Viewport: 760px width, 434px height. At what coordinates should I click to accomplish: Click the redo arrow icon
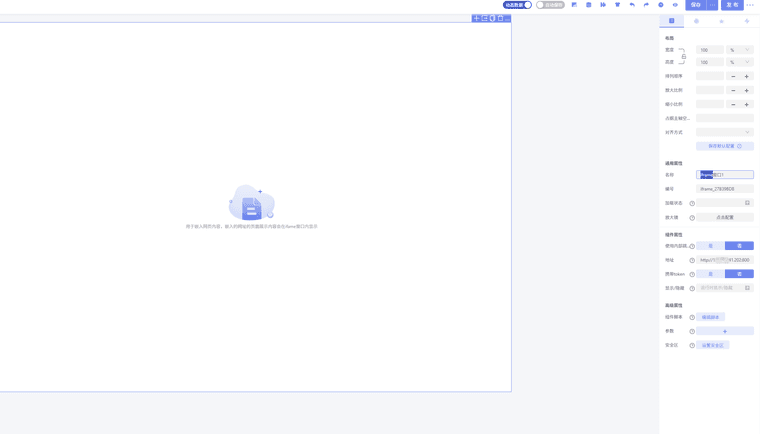point(646,5)
